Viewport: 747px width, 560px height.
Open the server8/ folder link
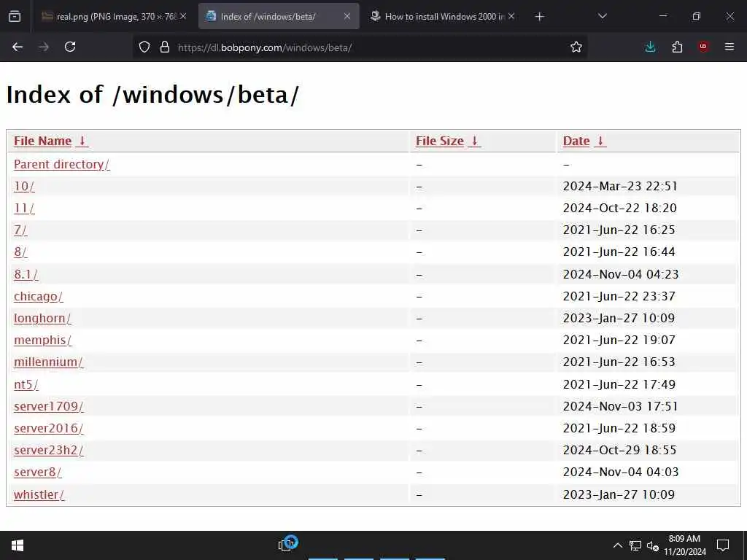(37, 472)
